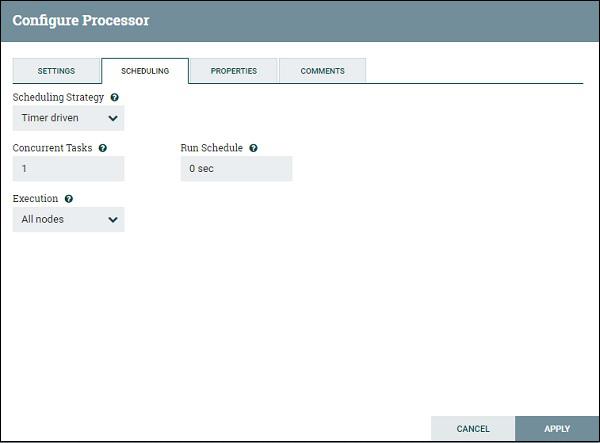Screen dimensions: 600x443
Task: Click the Execution label text
Action: coord(35,199)
